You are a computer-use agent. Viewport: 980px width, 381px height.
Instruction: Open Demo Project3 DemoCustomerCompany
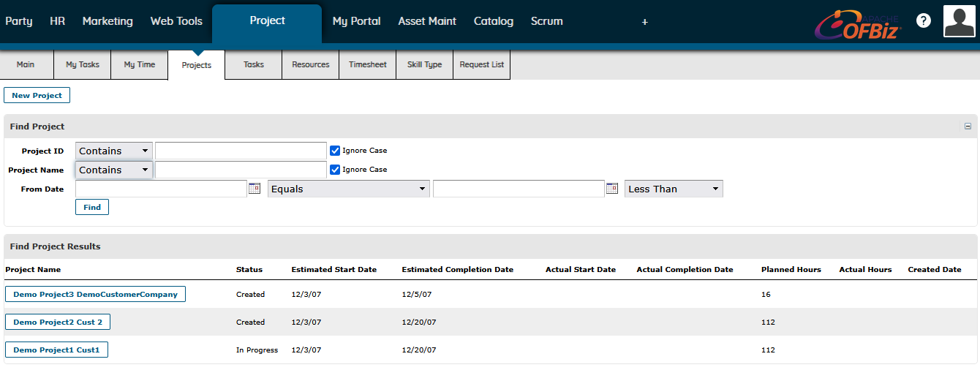pyautogui.click(x=95, y=294)
